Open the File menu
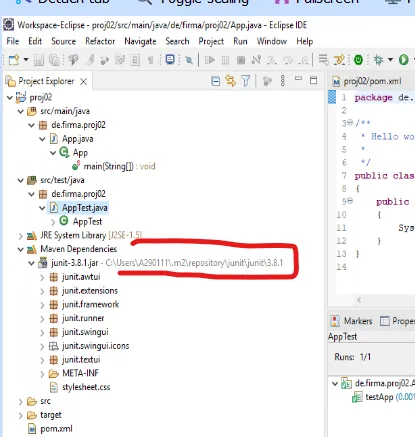415x437 pixels. tap(13, 41)
